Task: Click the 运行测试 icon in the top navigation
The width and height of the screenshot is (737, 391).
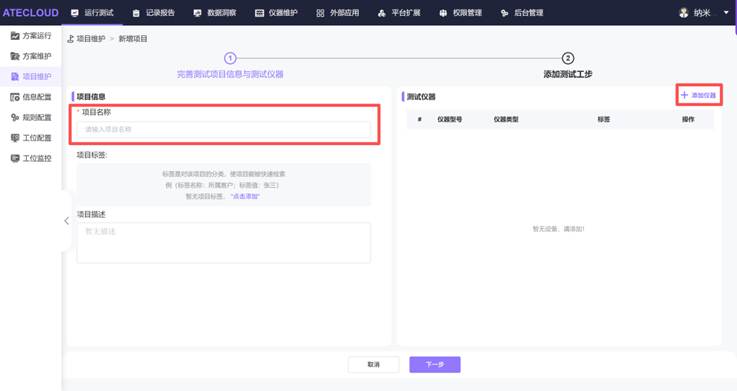Action: click(x=74, y=13)
